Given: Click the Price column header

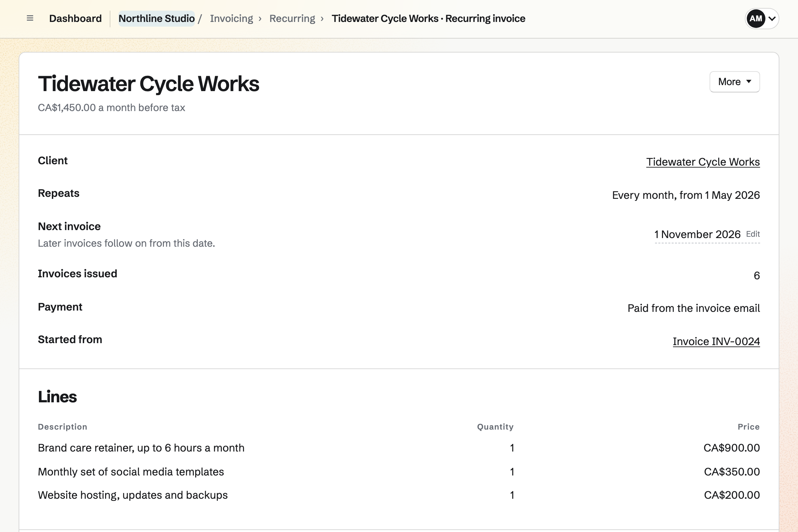Looking at the screenshot, I should coord(748,427).
